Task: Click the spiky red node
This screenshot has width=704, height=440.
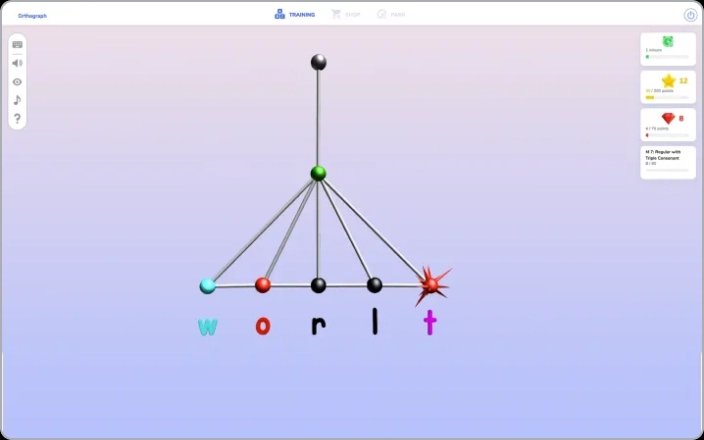Action: [431, 285]
